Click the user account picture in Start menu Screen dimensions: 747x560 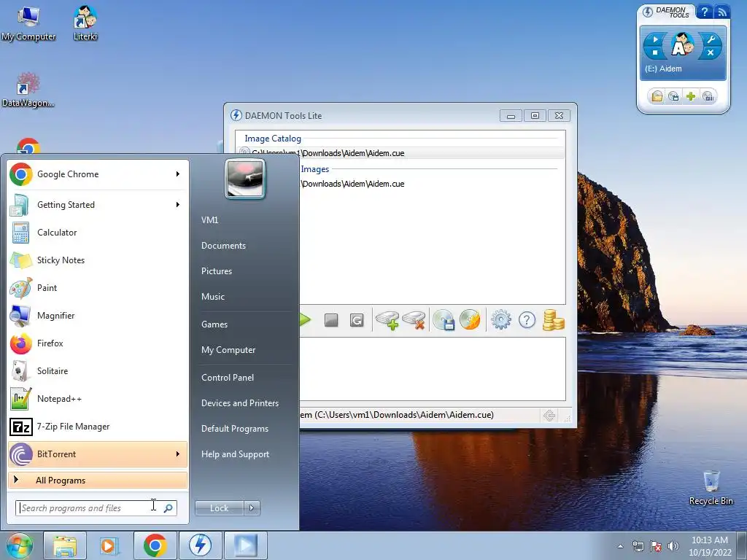click(x=245, y=179)
